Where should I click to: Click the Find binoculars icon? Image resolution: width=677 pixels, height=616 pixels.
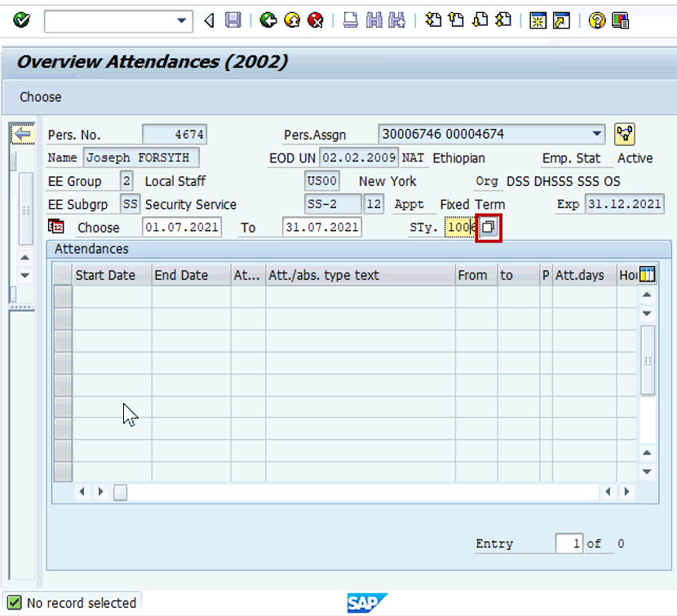click(374, 20)
